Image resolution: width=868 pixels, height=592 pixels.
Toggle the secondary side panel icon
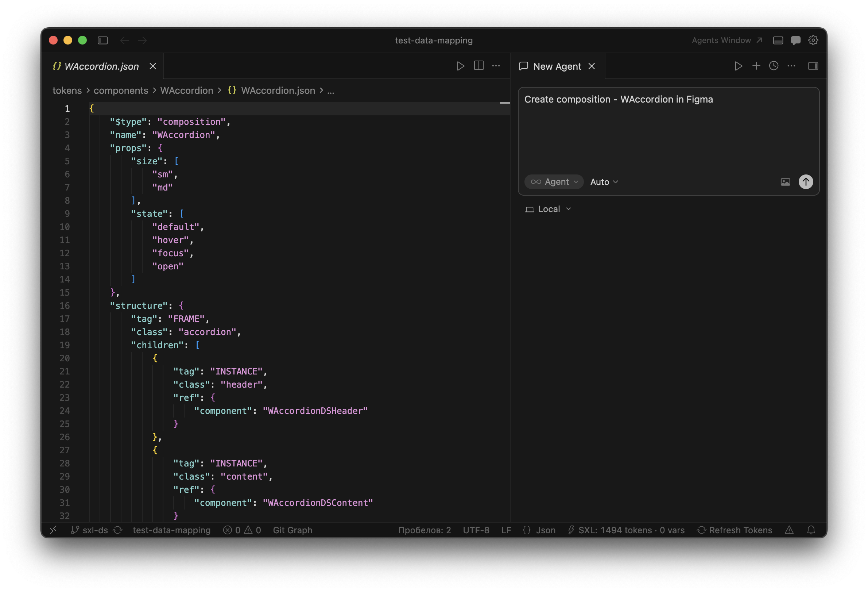click(x=813, y=66)
